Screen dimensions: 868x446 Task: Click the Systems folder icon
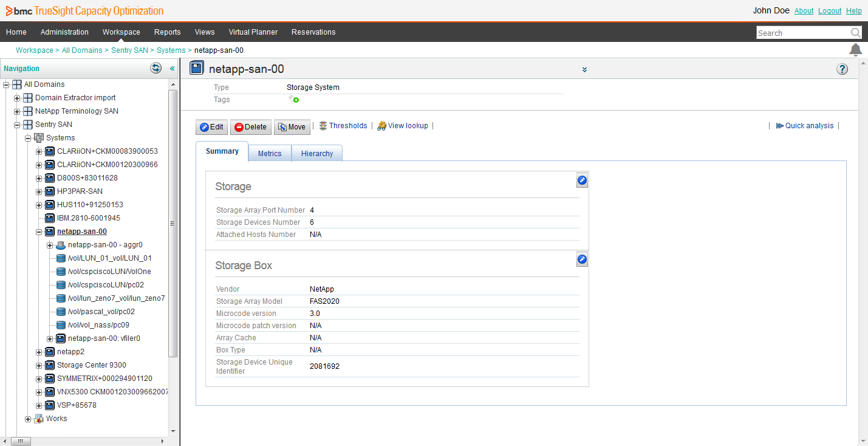point(39,138)
